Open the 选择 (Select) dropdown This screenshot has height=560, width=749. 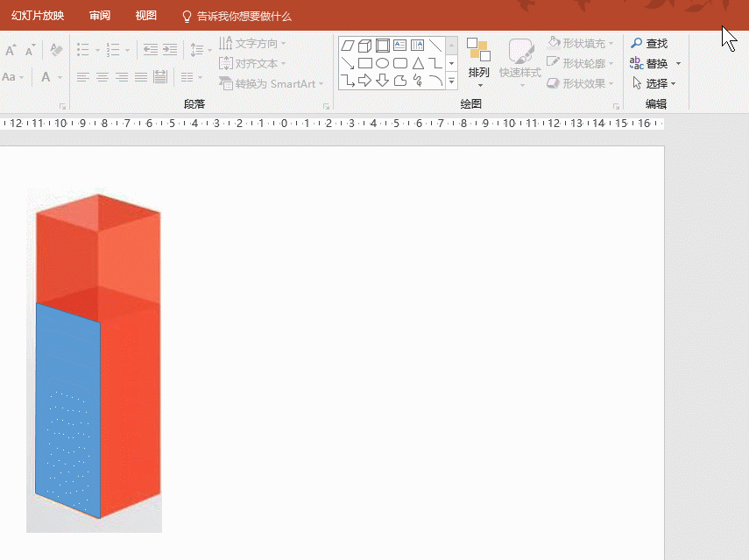[x=654, y=83]
